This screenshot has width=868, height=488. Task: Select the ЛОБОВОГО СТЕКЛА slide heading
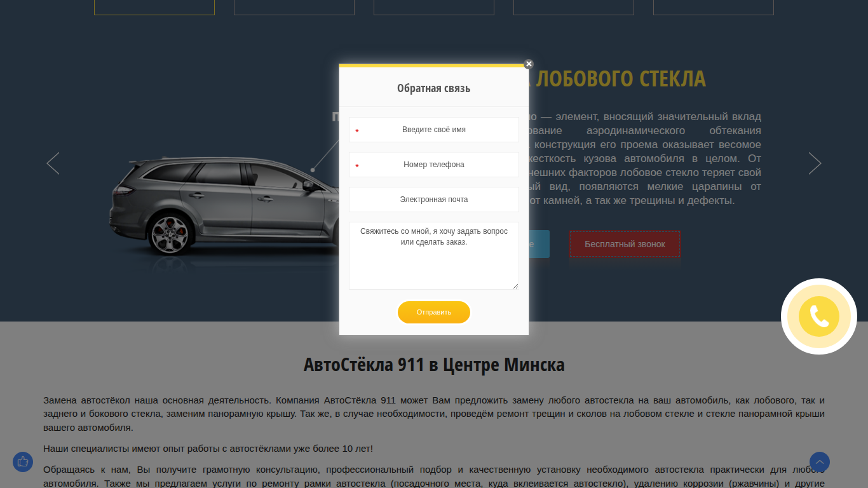click(621, 79)
